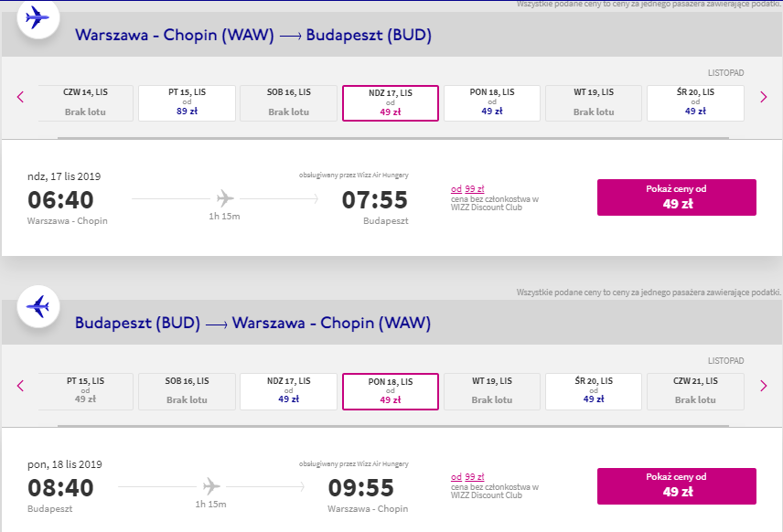This screenshot has height=532, width=783.
Task: Show earlier outbound dates with left arrow
Action: pyautogui.click(x=20, y=97)
